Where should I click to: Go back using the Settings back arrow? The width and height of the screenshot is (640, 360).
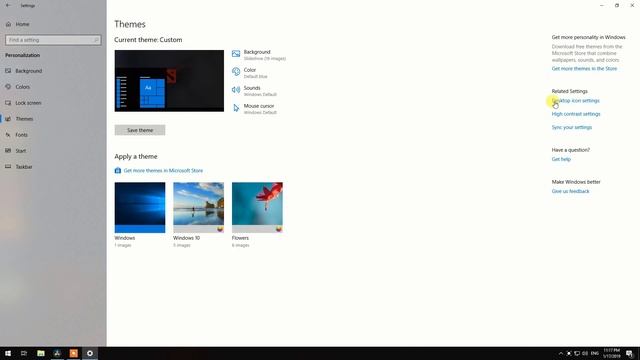(8, 5)
